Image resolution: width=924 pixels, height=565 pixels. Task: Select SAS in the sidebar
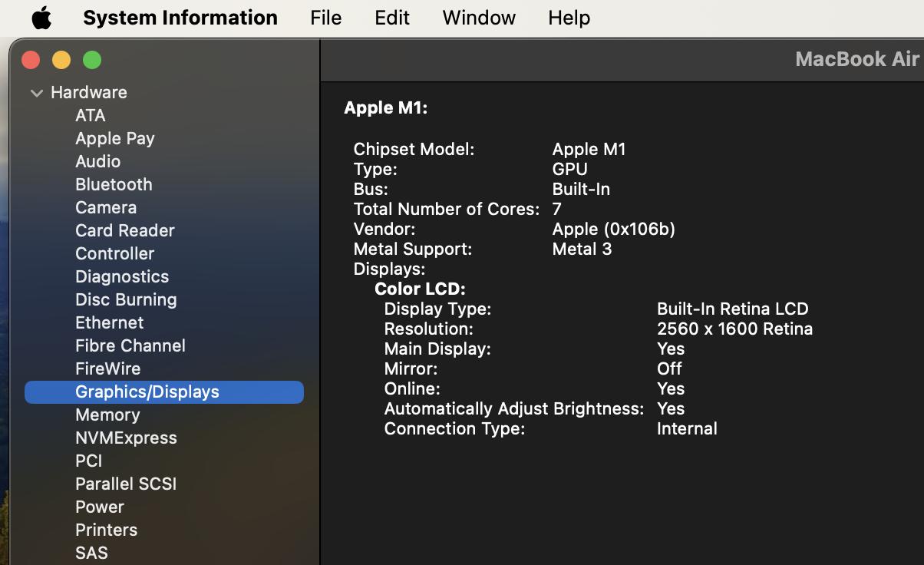pyautogui.click(x=92, y=553)
